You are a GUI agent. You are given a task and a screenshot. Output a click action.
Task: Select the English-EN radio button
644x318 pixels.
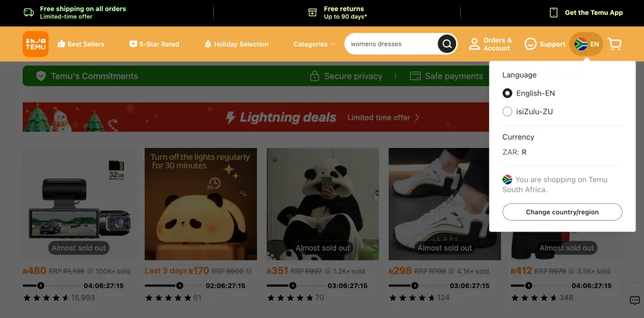point(507,93)
